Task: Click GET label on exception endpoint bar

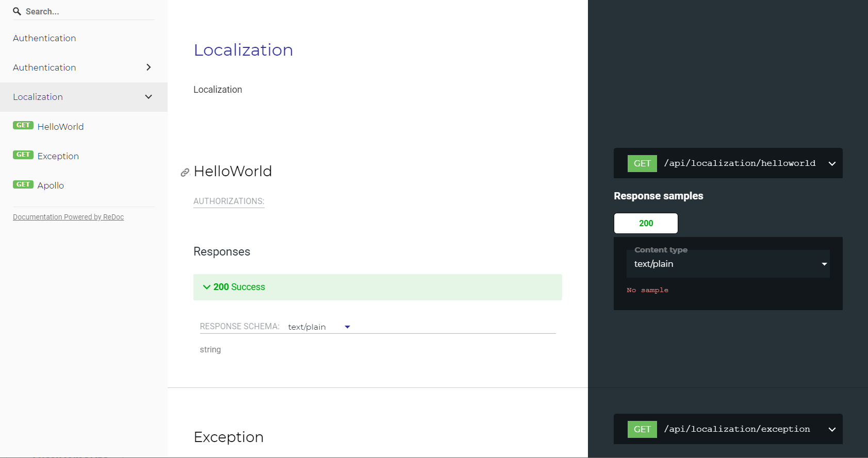Action: [x=642, y=429]
